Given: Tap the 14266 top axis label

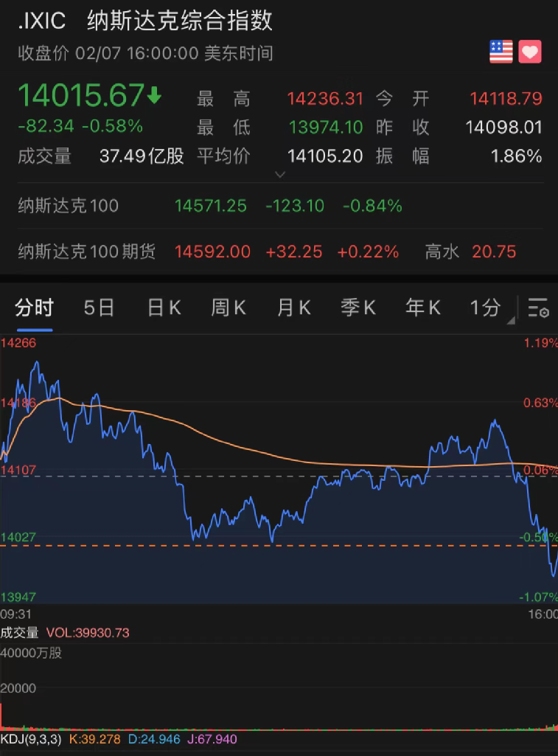Looking at the screenshot, I should point(18,343).
